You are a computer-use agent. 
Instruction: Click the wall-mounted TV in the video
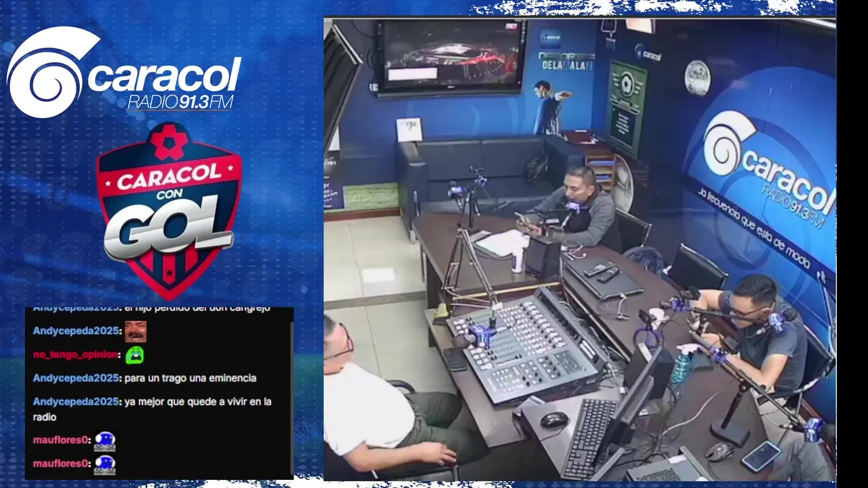click(451, 58)
